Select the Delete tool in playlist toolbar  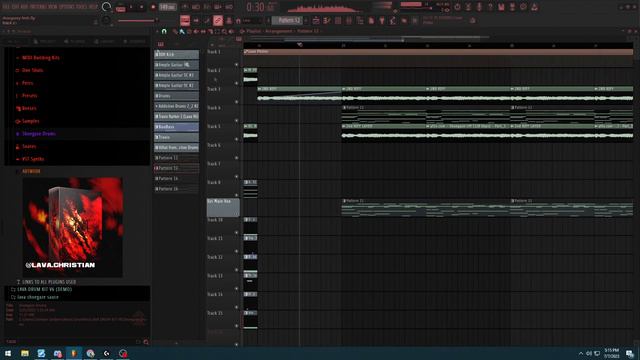(189, 31)
